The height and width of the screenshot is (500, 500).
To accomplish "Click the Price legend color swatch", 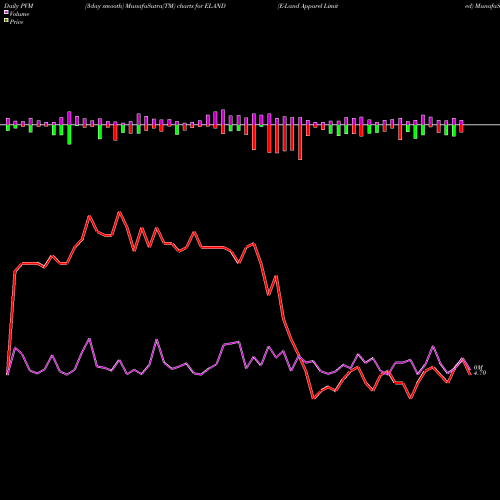I will point(6,21).
